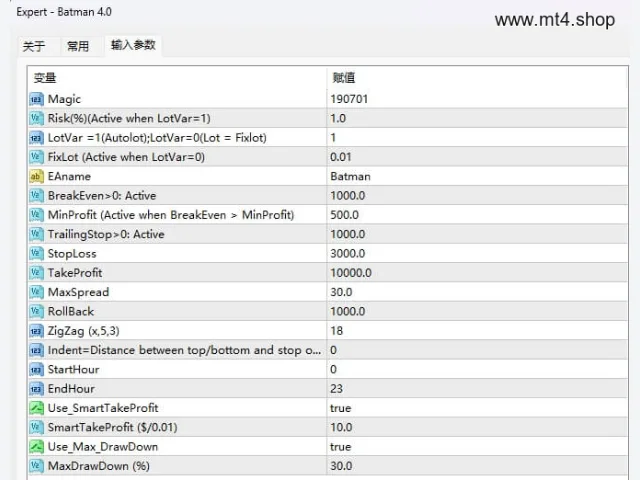The image size is (640, 480).
Task: Click the 'TakeProfit' variable name
Action: [x=75, y=273]
